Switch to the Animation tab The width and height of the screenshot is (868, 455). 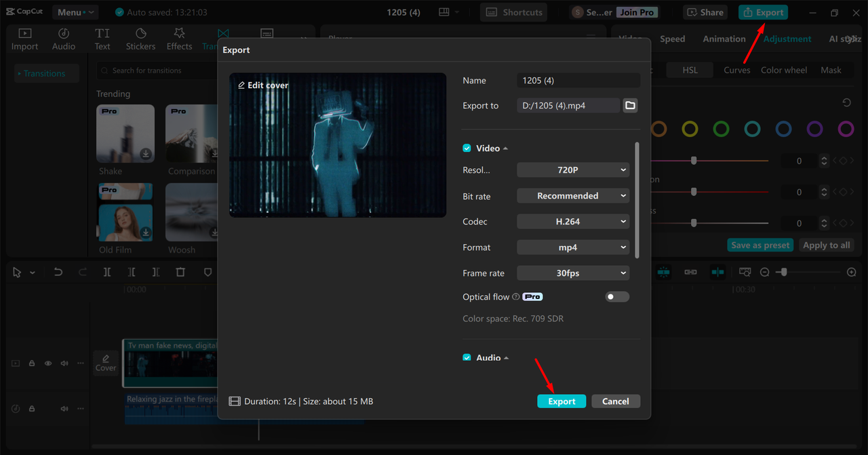[724, 39]
